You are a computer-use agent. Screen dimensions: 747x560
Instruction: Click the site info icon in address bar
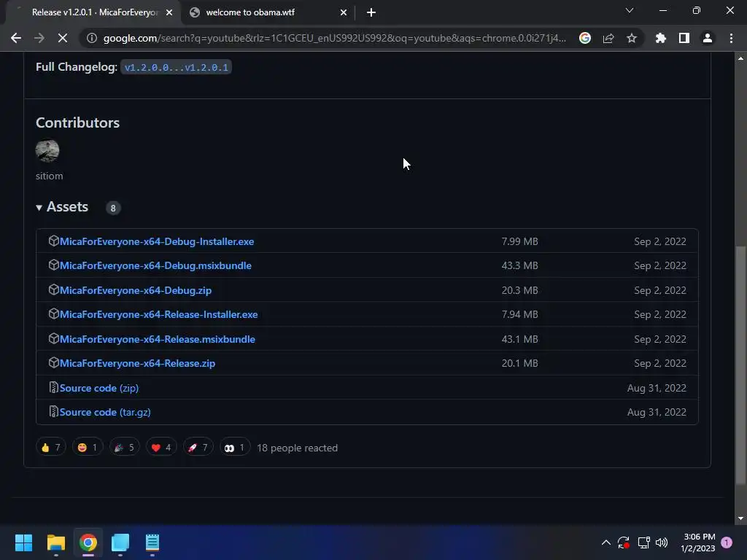tap(91, 38)
